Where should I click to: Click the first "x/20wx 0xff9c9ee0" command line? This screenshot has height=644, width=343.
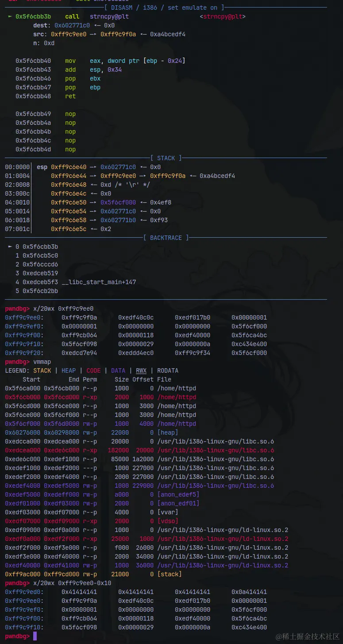pyautogui.click(x=63, y=309)
